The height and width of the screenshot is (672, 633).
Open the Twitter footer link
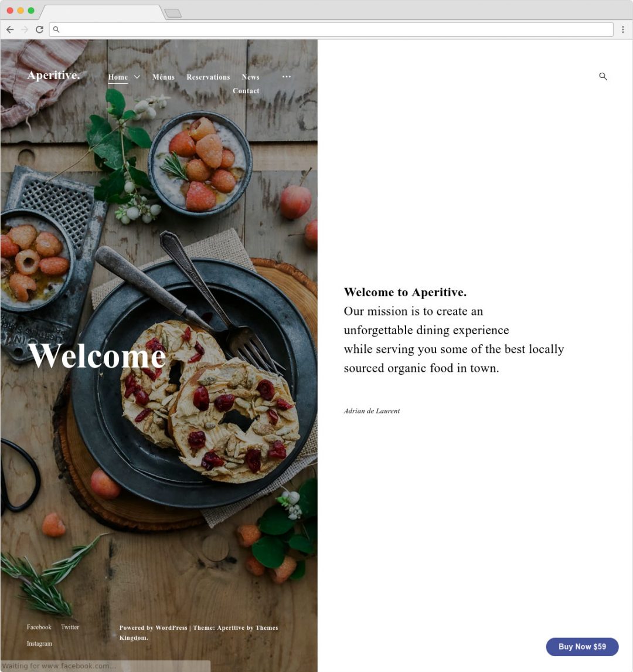(x=70, y=627)
